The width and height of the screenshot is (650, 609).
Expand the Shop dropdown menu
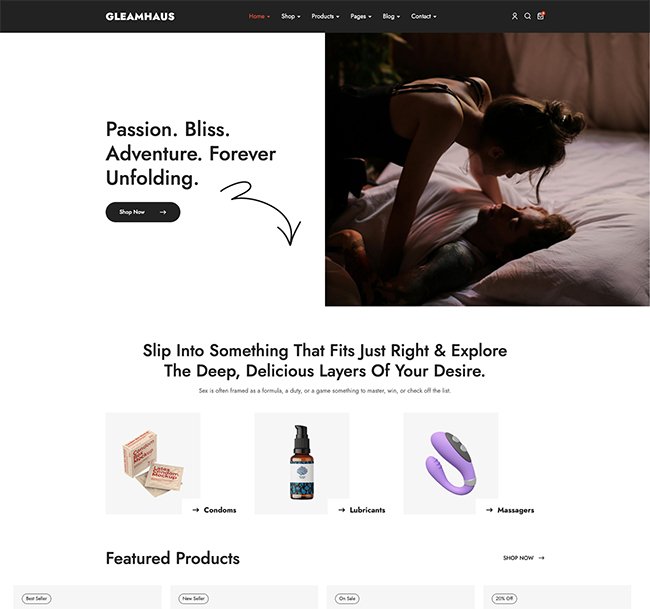(x=291, y=16)
